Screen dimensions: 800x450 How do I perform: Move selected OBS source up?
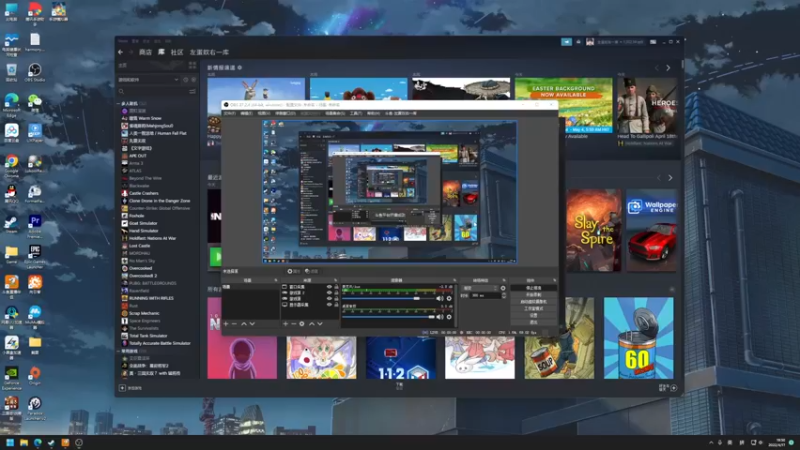tap(312, 323)
